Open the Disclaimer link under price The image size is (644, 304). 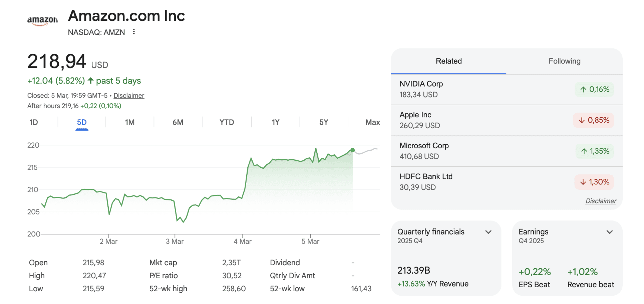click(129, 96)
